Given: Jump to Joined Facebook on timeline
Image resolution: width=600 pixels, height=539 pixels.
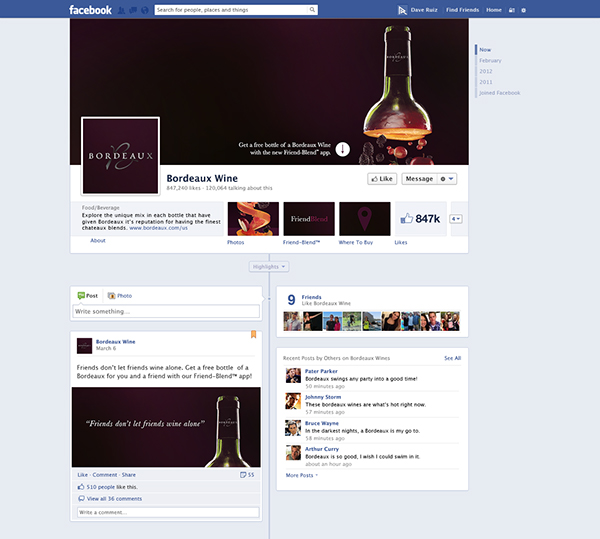Looking at the screenshot, I should tap(499, 93).
